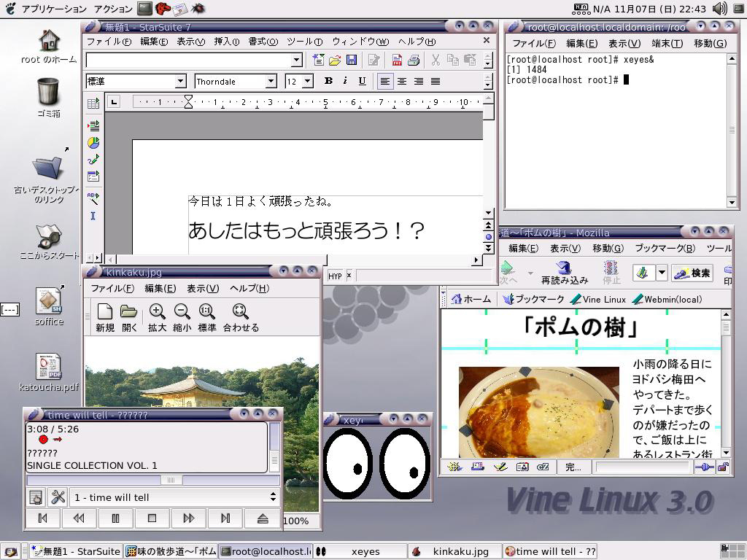The image size is (747, 560).
Task: Export as PDF icon in StarSuite
Action: [x=397, y=60]
